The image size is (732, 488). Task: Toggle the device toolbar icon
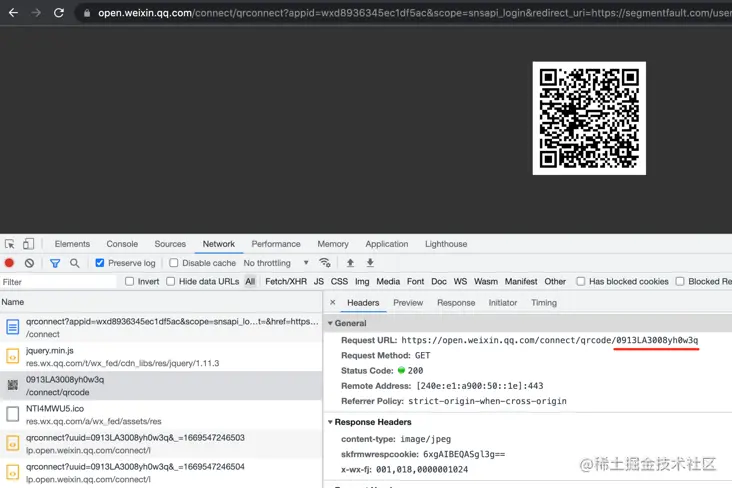click(28, 244)
